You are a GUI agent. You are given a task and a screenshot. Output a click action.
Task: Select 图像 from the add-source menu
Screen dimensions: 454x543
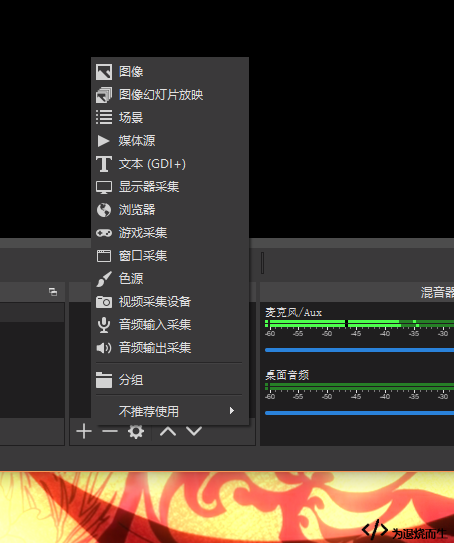[x=170, y=72]
